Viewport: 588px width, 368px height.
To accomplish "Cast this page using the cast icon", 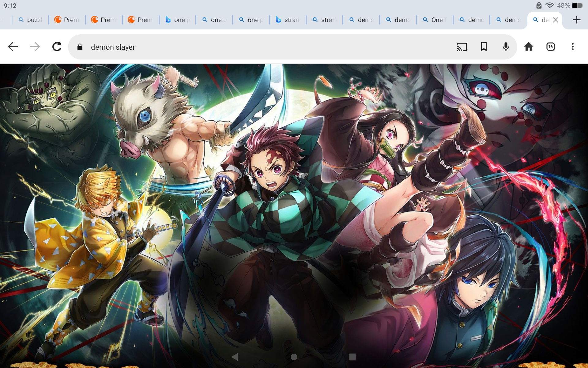I will 462,47.
